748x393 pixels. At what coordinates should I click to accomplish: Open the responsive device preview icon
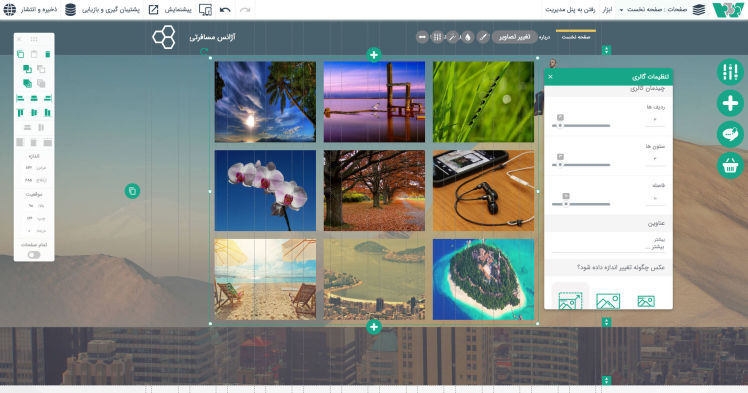click(x=205, y=10)
